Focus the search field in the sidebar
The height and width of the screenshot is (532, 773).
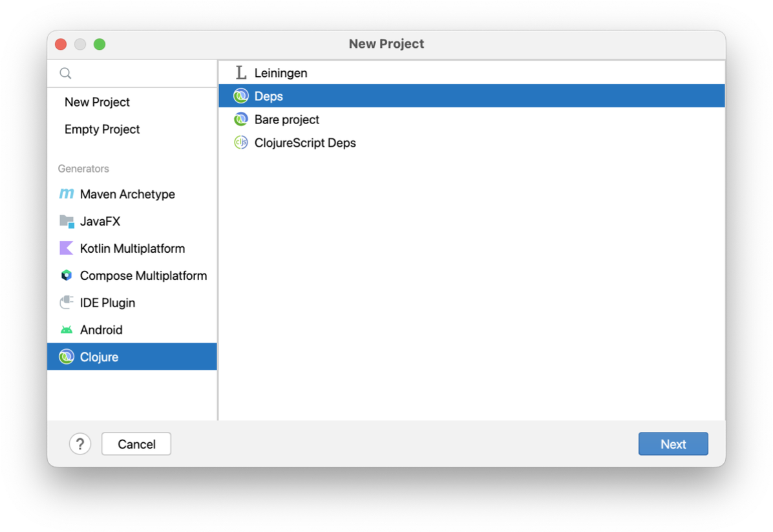(132, 74)
